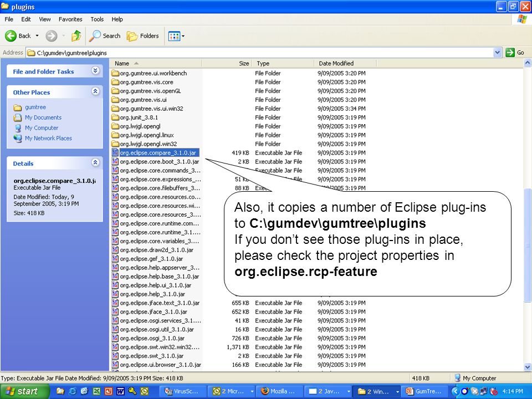Open My Computer link in sidebar
Screen dimensions: 532x399
point(42,128)
